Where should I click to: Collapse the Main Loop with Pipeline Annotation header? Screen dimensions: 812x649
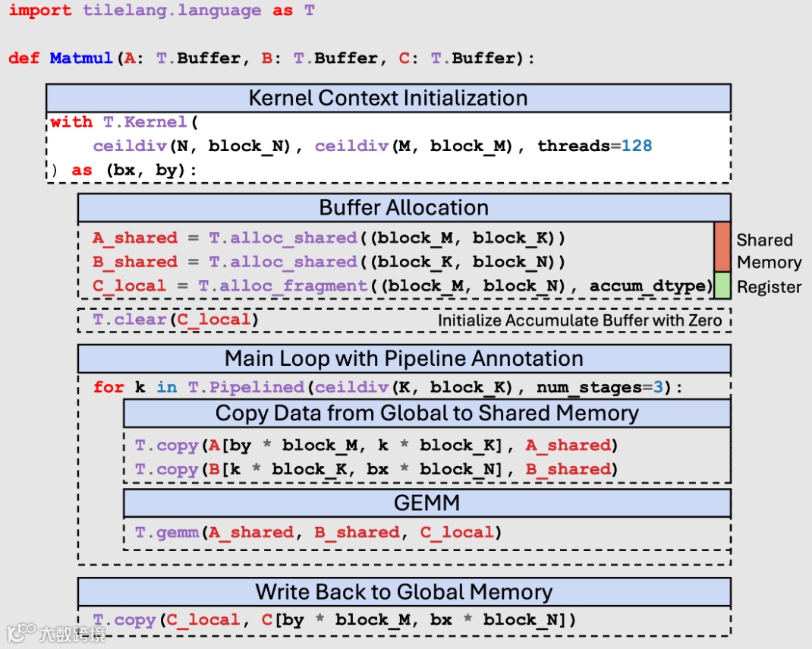point(402,358)
